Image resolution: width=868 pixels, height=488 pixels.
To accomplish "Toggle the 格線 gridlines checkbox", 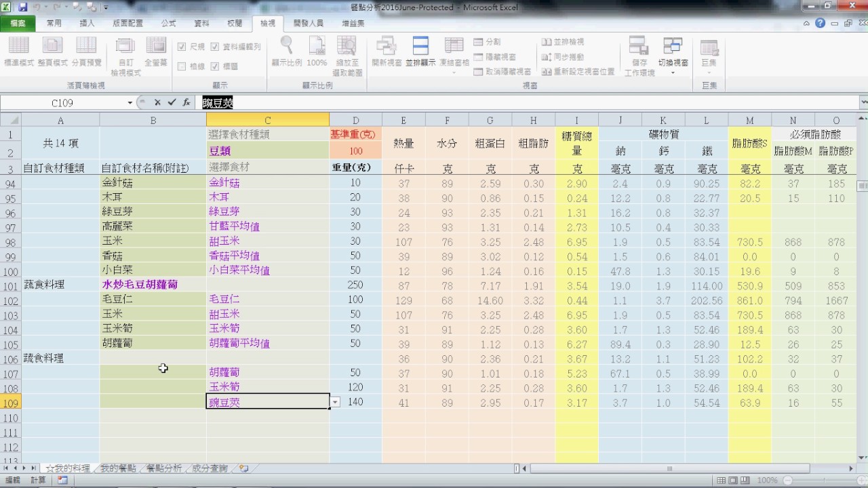I will [182, 66].
